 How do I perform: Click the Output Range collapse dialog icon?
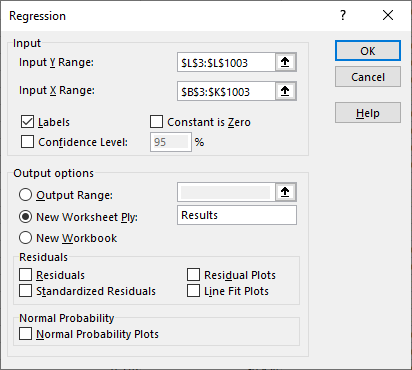pos(285,192)
